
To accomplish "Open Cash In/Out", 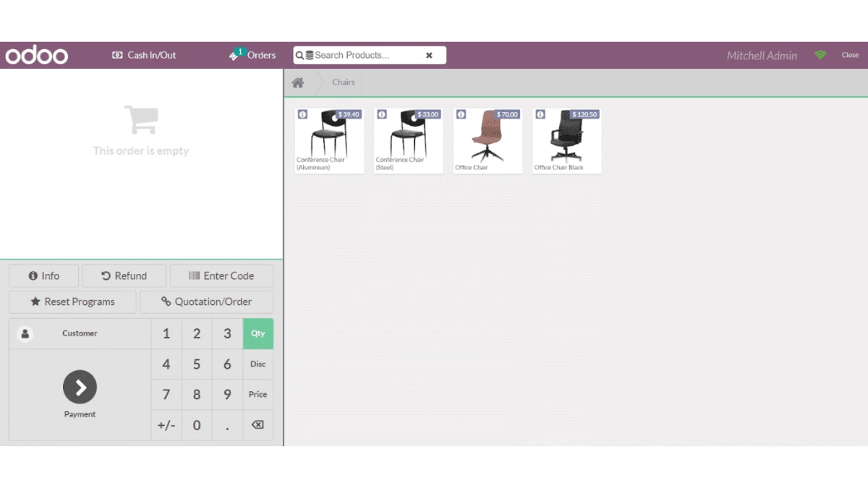I will tap(144, 55).
